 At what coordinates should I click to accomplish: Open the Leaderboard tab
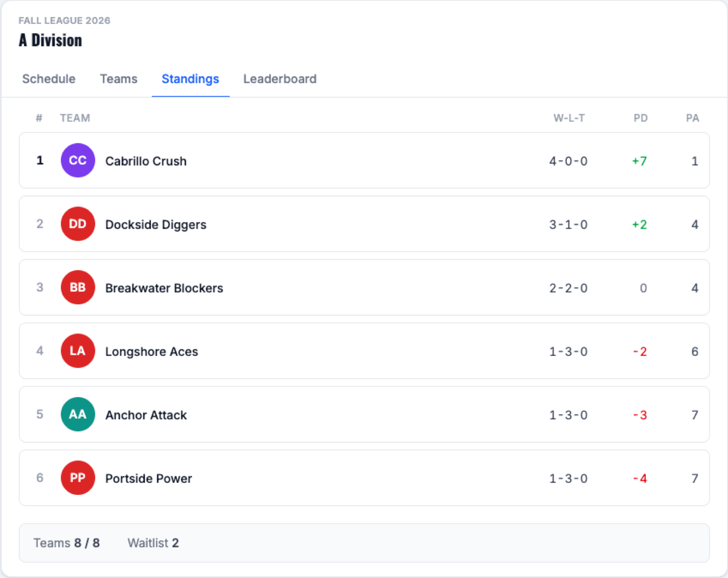[280, 79]
